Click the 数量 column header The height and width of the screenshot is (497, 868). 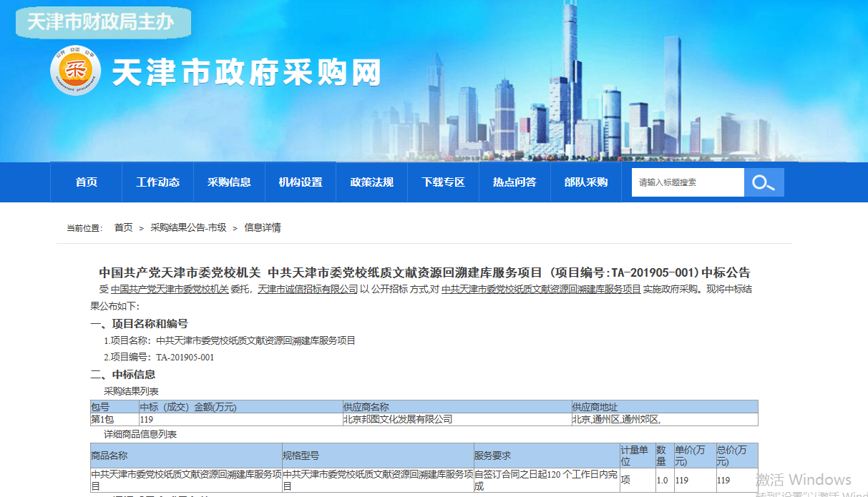tap(664, 456)
